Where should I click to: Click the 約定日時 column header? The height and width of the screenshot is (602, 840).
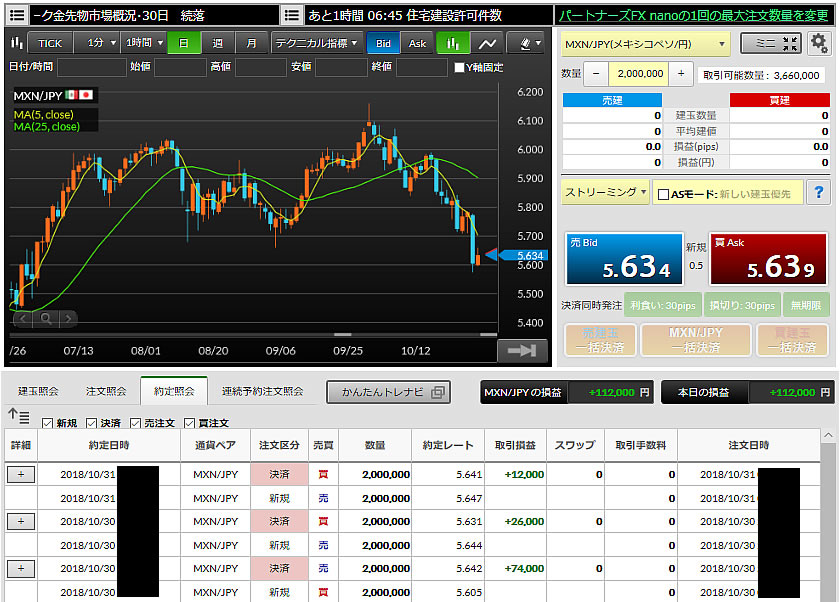[x=109, y=445]
